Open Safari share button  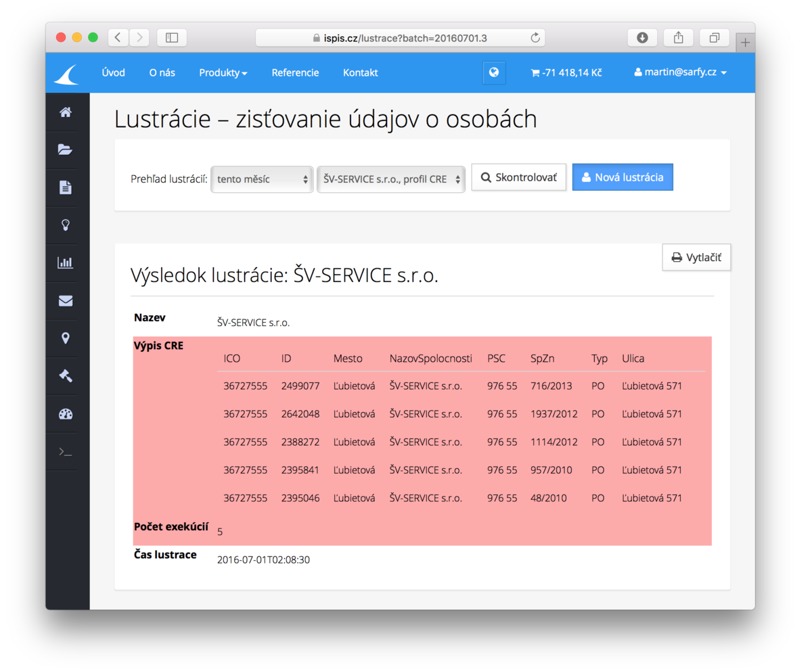[678, 38]
